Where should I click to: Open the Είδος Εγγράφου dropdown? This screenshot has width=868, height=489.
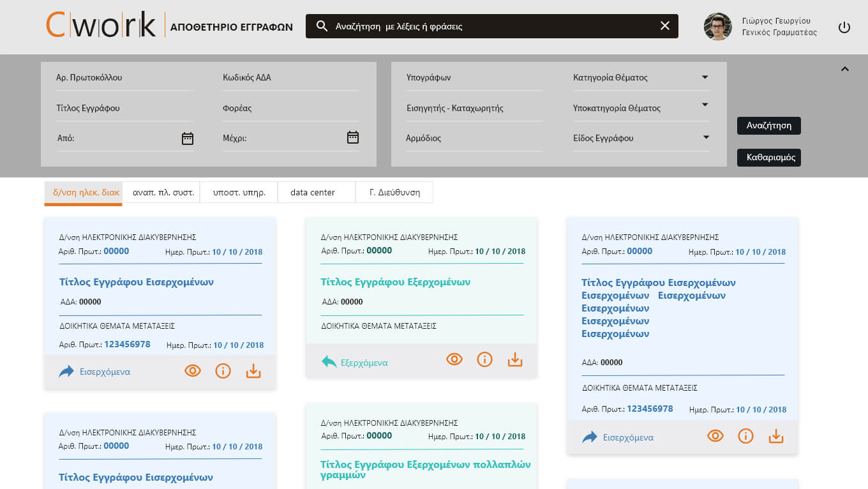(x=706, y=137)
